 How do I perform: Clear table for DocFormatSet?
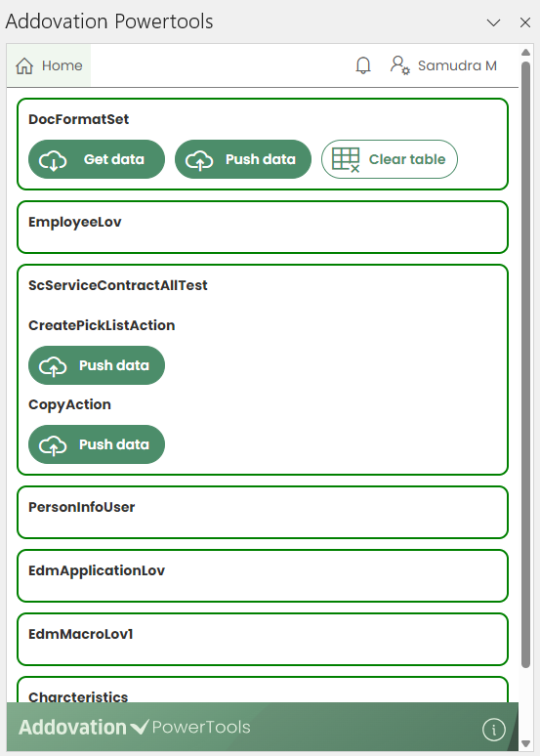389,159
